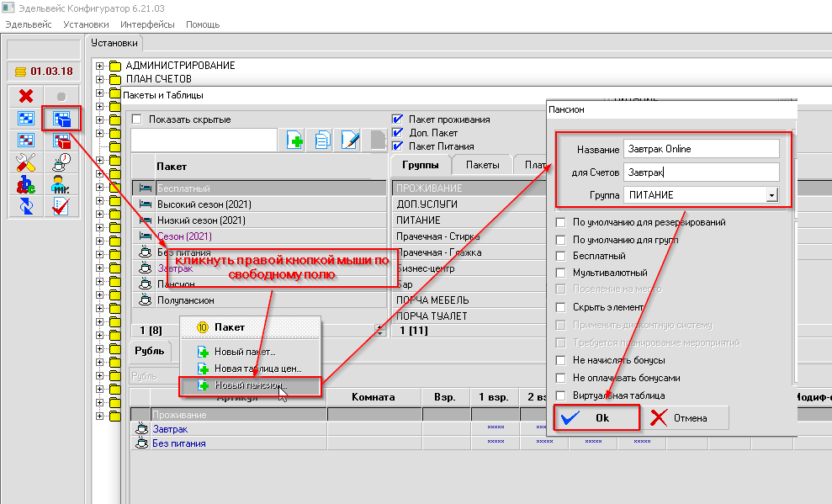
Task: Click the copy documents icon in package toolbar
Action: [323, 141]
